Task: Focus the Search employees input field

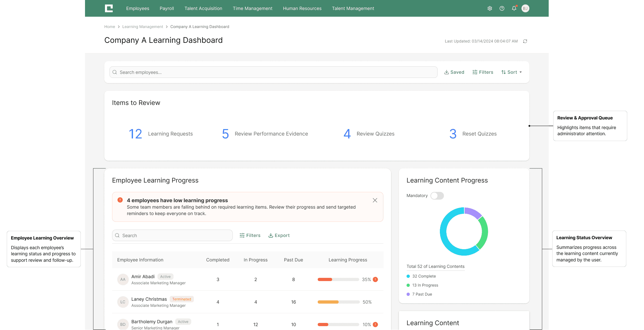Action: 273,72
